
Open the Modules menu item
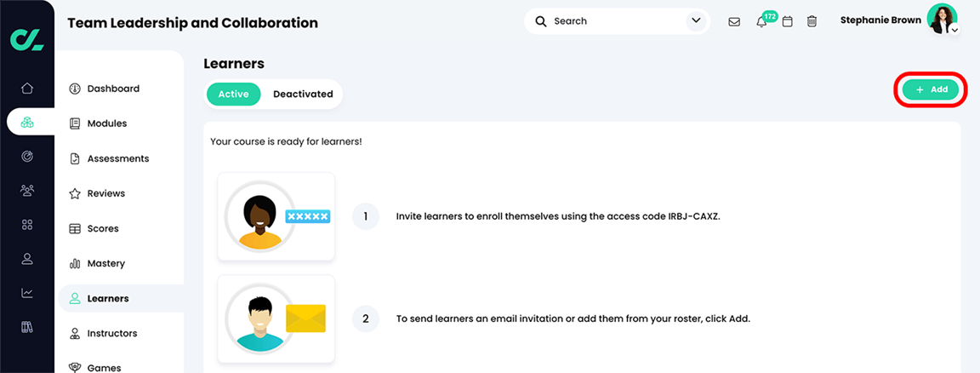pos(106,123)
